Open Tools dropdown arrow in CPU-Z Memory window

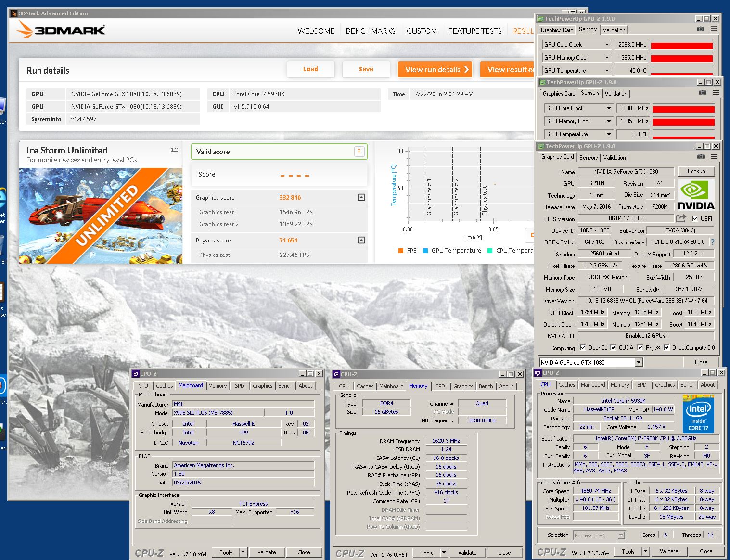click(444, 553)
